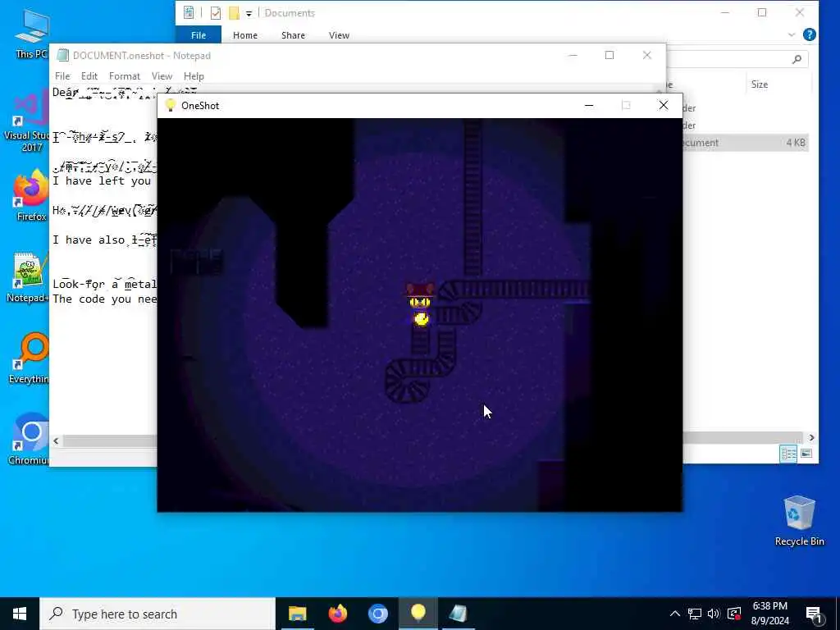Open the Firefox desktop shortcut
Screen dimensions: 840x630
(31, 195)
